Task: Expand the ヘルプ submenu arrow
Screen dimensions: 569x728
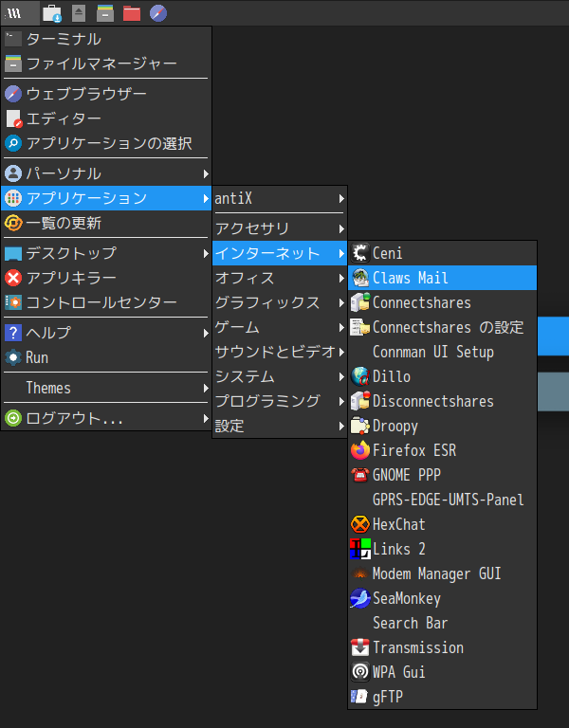Action: (205, 333)
